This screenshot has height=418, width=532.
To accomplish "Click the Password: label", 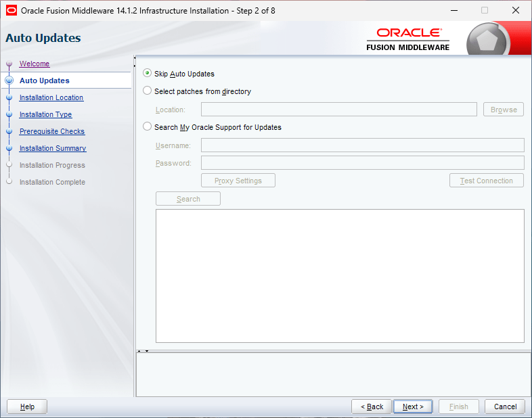I will tap(173, 163).
